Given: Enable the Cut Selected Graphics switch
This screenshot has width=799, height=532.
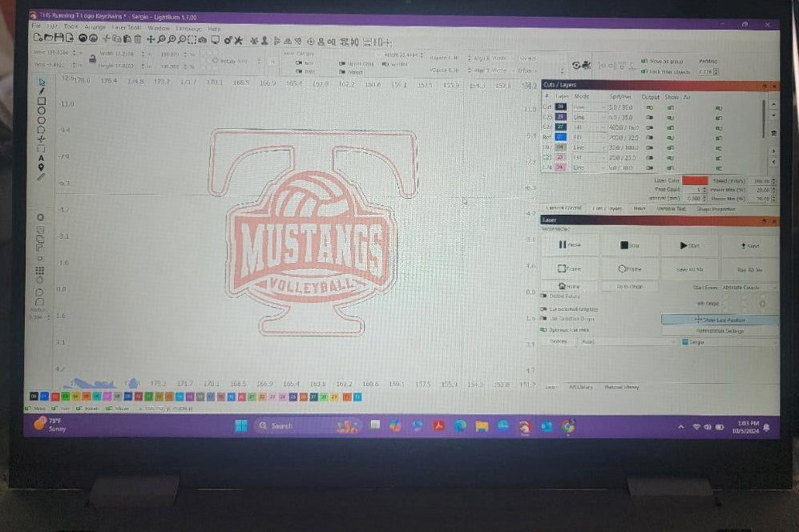Looking at the screenshot, I should click(x=543, y=308).
